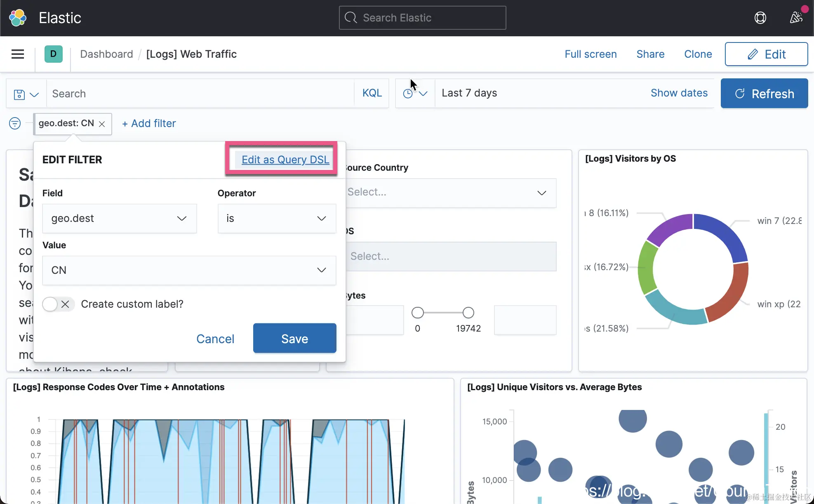Toggle Create custom label switch
This screenshot has height=504, width=814.
(58, 304)
